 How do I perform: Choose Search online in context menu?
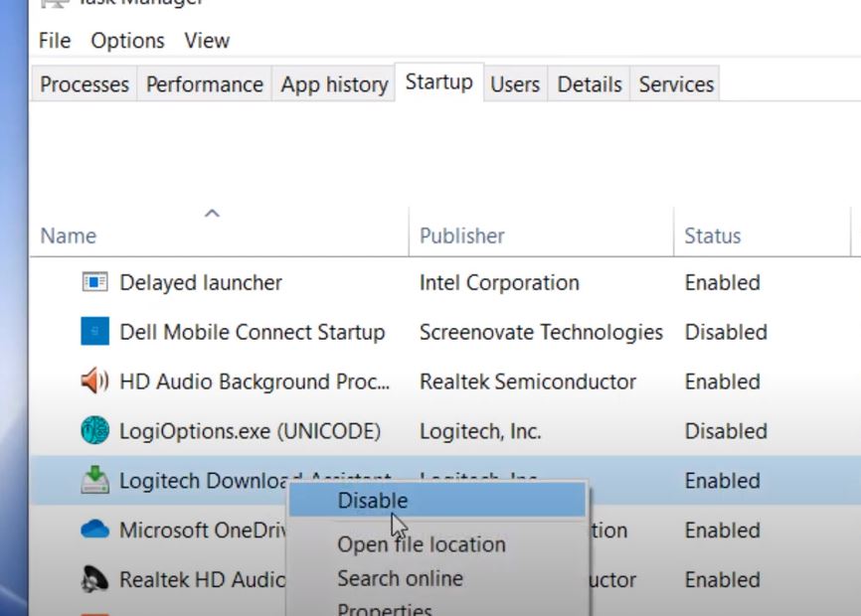click(400, 578)
